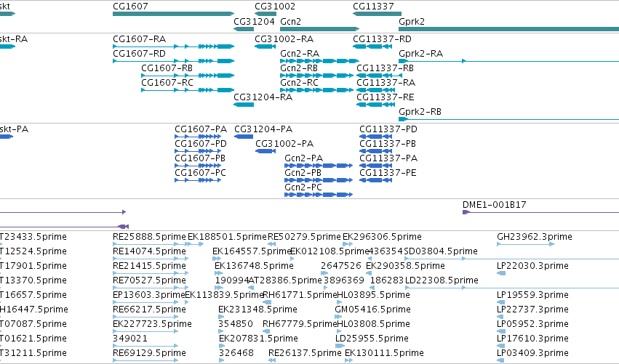Click EST LP22030.3prime

[x=501, y=273]
